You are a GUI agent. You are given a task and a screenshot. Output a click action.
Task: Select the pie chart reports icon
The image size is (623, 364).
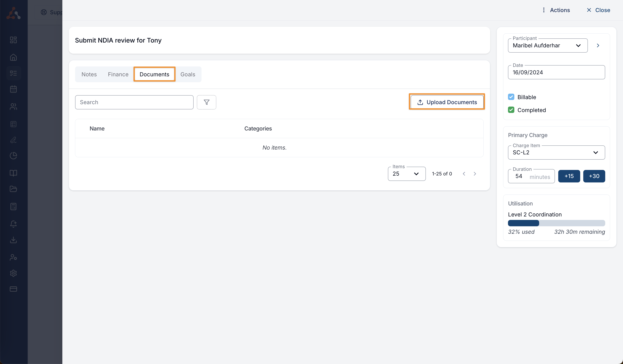click(13, 155)
